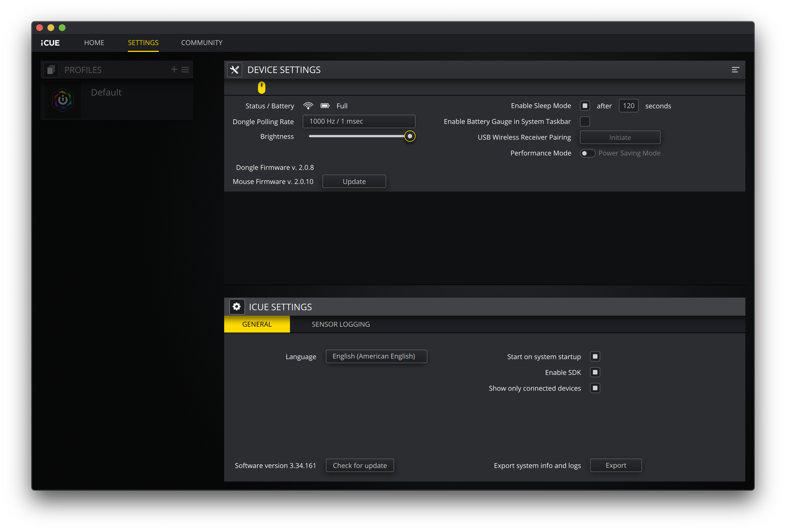Toggle Start on system startup checkbox

click(x=595, y=357)
